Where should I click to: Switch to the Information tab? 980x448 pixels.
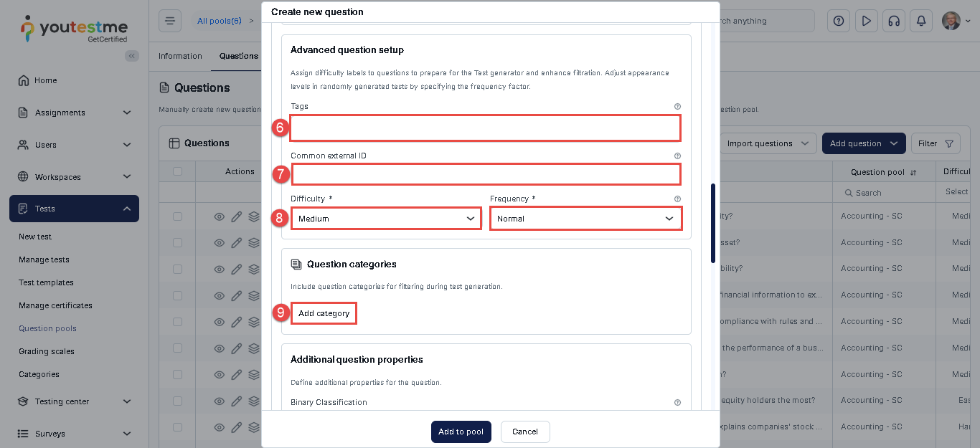point(180,56)
